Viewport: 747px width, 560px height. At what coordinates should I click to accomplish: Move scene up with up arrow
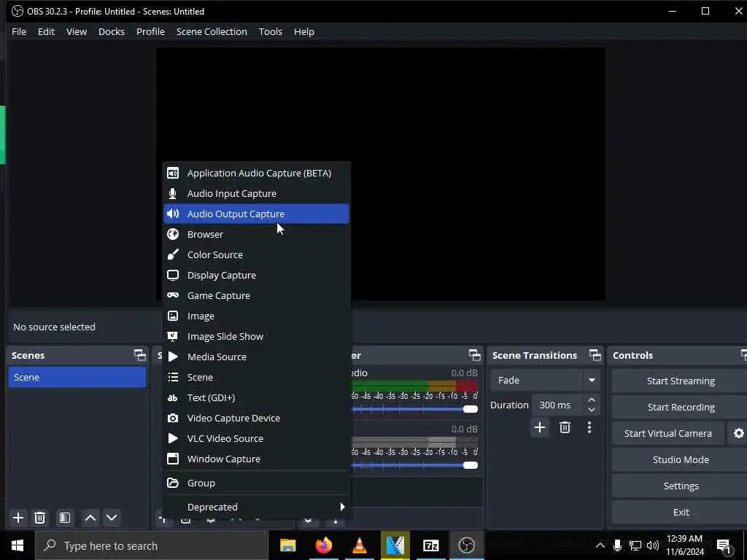pos(90,518)
